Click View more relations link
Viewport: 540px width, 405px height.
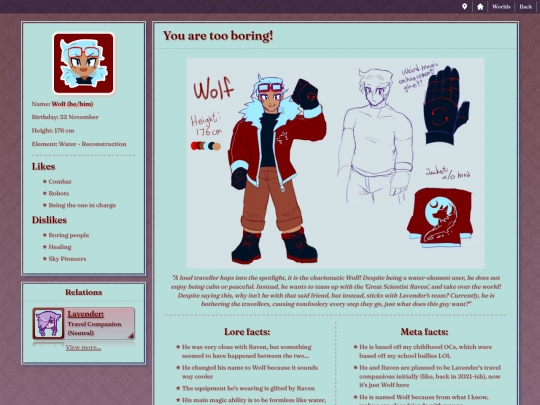83,347
